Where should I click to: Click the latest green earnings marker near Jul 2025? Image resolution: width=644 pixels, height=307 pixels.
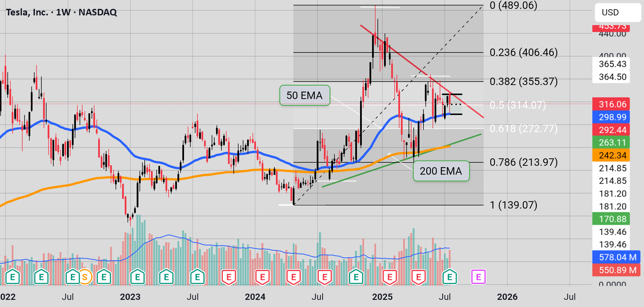pyautogui.click(x=450, y=277)
